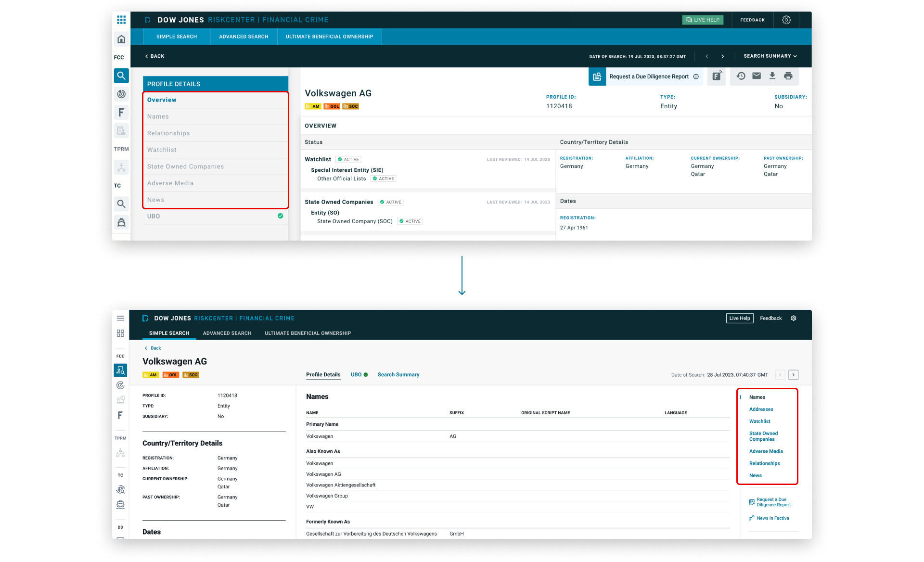Select Simple Search tab in lower screenshot
Screen dimensions: 924x562
pos(169,333)
